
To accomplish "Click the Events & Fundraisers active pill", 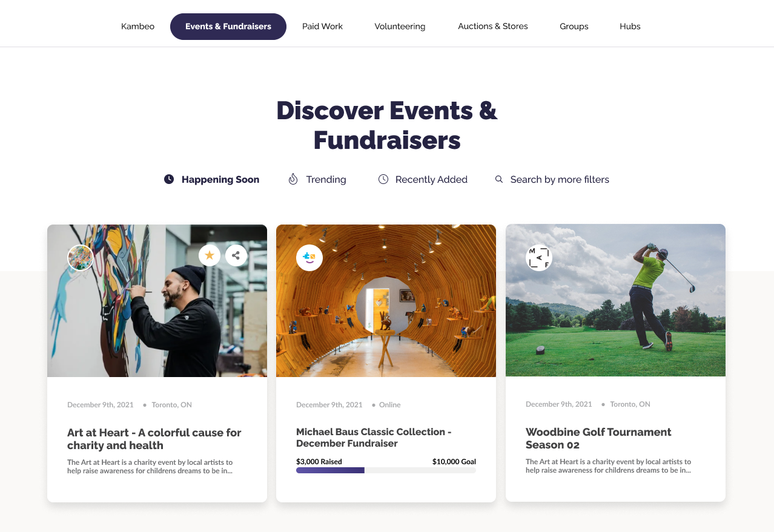I will click(228, 27).
